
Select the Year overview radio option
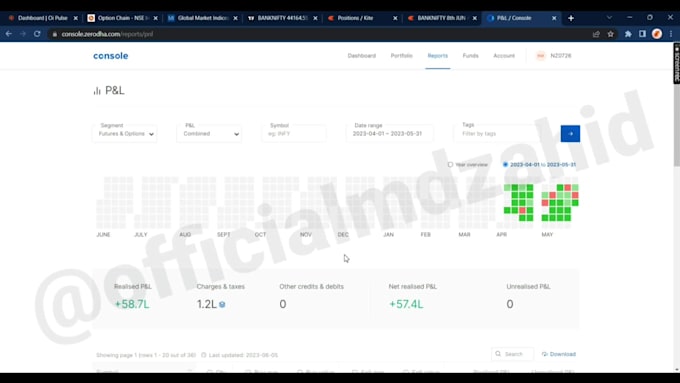(x=450, y=164)
